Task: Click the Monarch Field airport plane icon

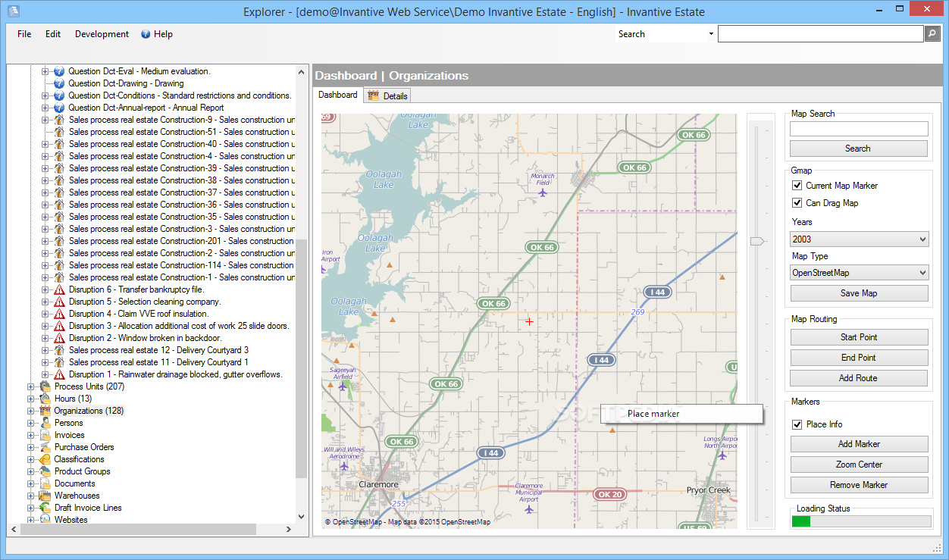Action: tap(543, 192)
